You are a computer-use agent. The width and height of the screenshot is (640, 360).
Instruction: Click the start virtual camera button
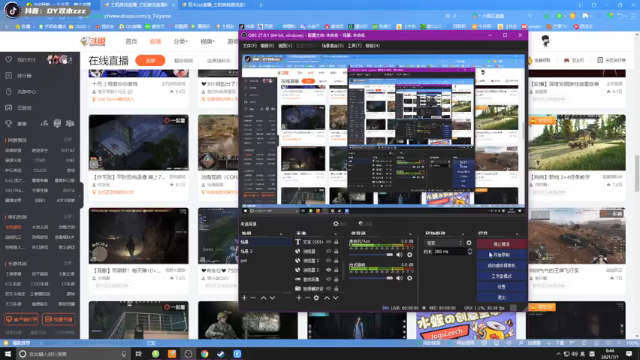[502, 265]
